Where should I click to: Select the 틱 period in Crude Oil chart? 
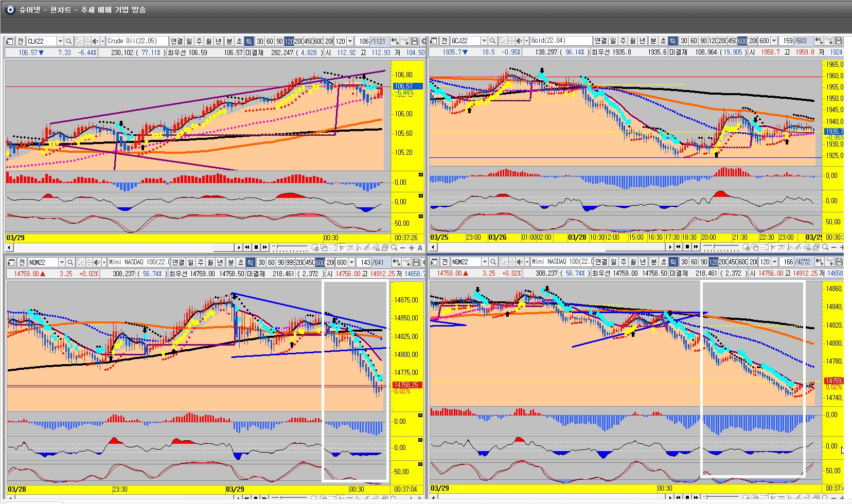pos(248,41)
